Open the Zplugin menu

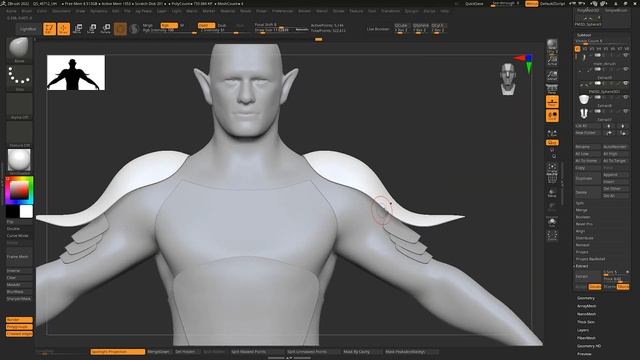[x=411, y=11]
